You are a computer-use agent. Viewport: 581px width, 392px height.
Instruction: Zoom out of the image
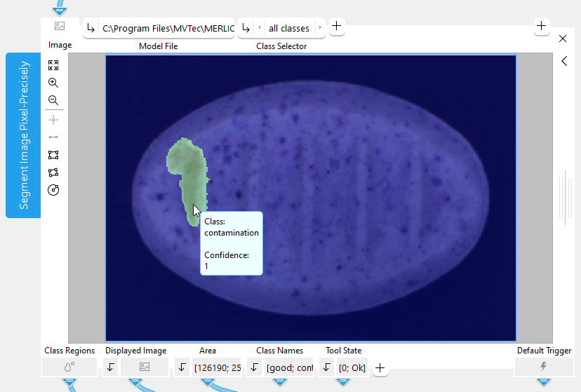(53, 100)
